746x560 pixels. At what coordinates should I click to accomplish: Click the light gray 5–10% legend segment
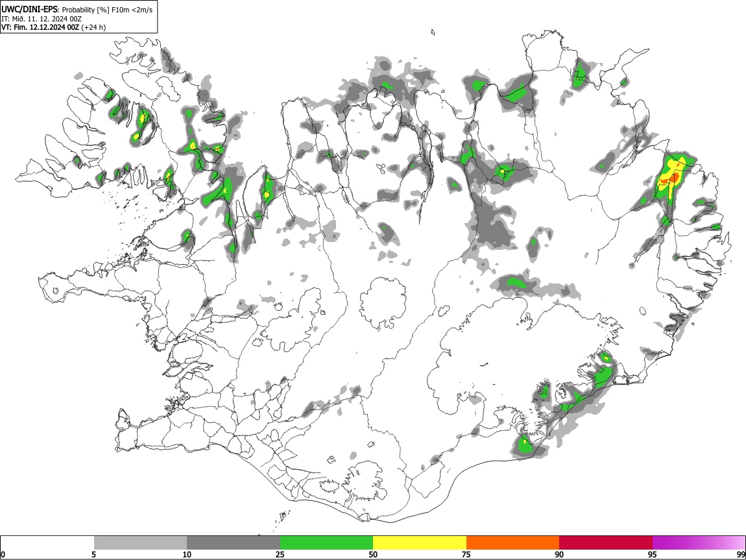[140, 543]
